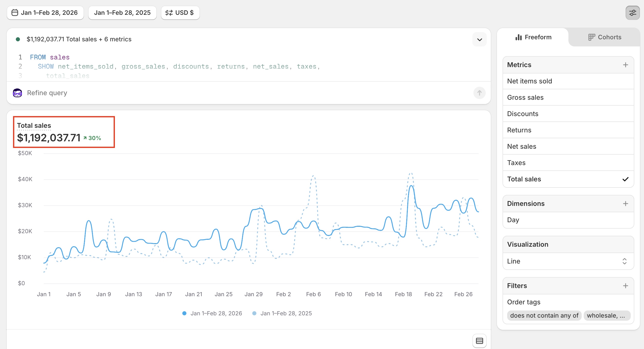The width and height of the screenshot is (644, 349).
Task: Click the '$1,192,037.71 Total sales + 6 metrics' summary
Action: (79, 39)
